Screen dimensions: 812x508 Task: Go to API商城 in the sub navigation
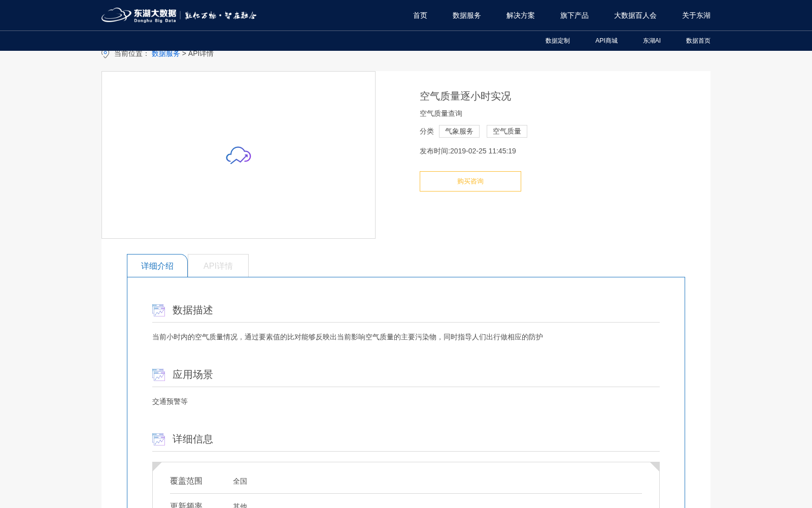[x=606, y=41]
